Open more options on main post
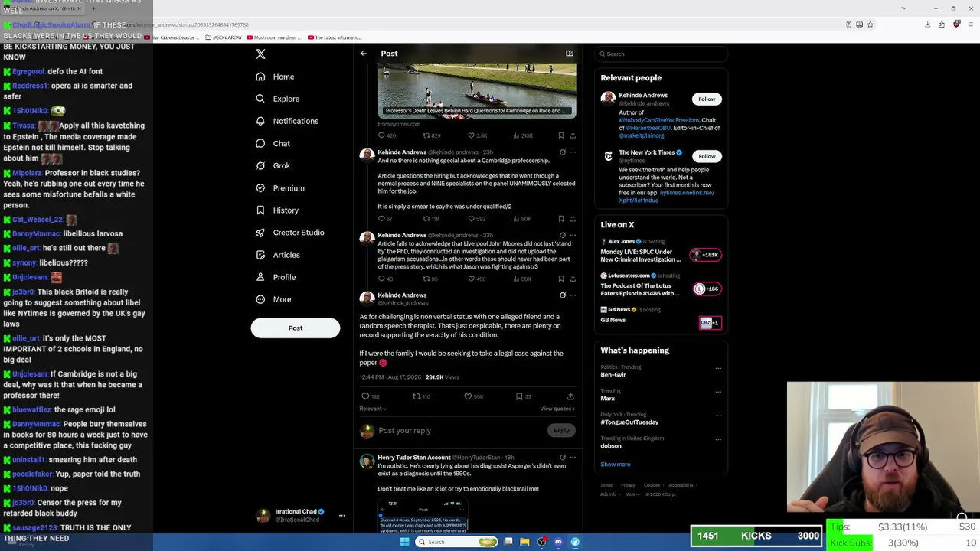Viewport: 980px width, 551px height. coord(573,295)
